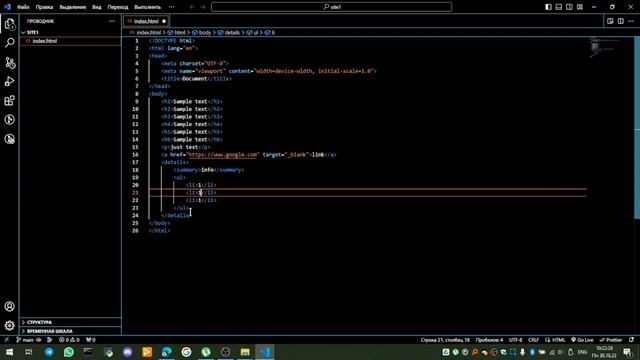The height and width of the screenshot is (360, 640).
Task: Click the errors and warnings counter
Action: coord(69,340)
